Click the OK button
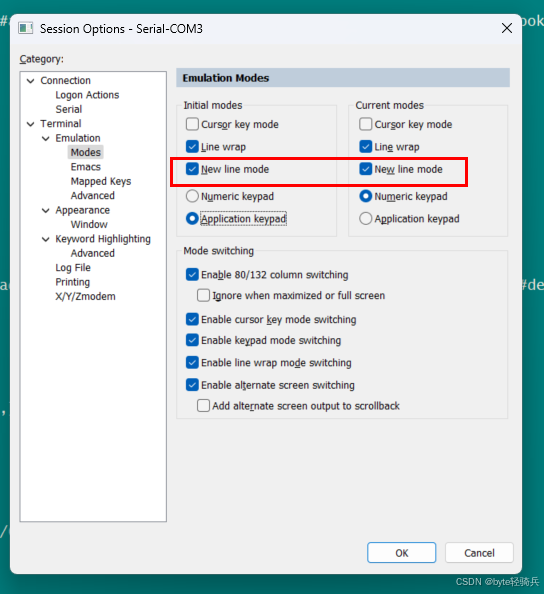This screenshot has height=594, width=544. pyautogui.click(x=402, y=553)
